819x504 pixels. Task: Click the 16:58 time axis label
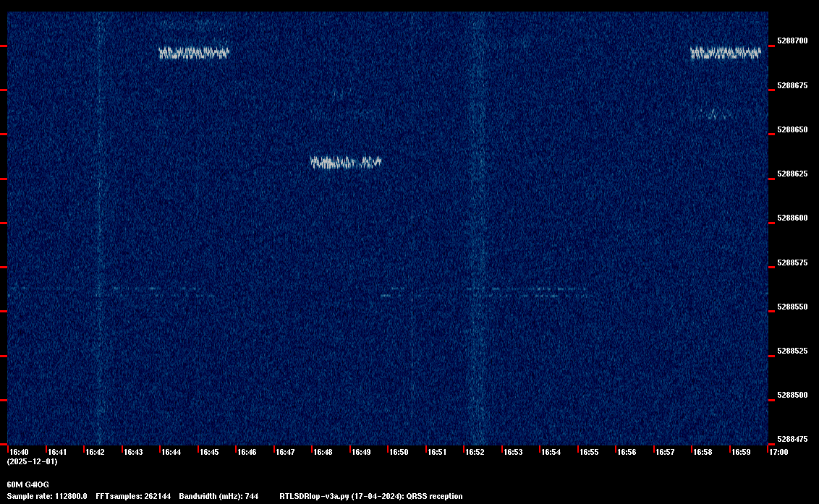[x=703, y=452]
